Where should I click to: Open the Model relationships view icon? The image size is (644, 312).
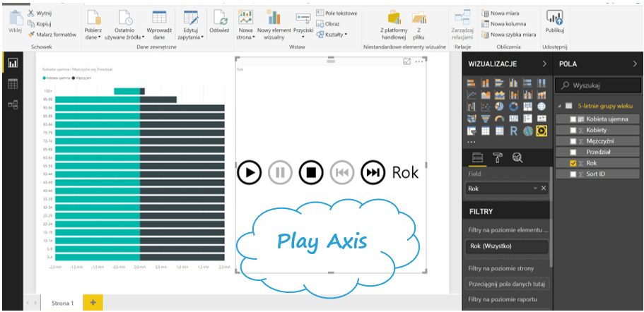point(13,104)
